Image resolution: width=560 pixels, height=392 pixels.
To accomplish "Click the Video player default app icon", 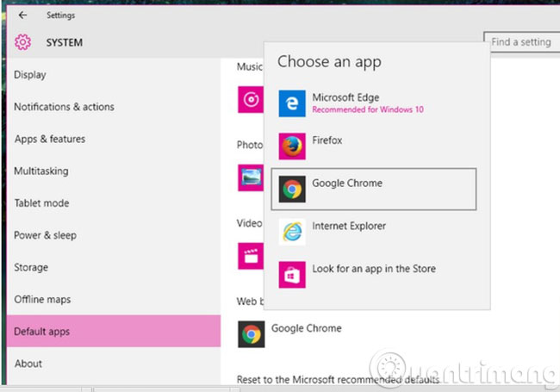I will 251,256.
